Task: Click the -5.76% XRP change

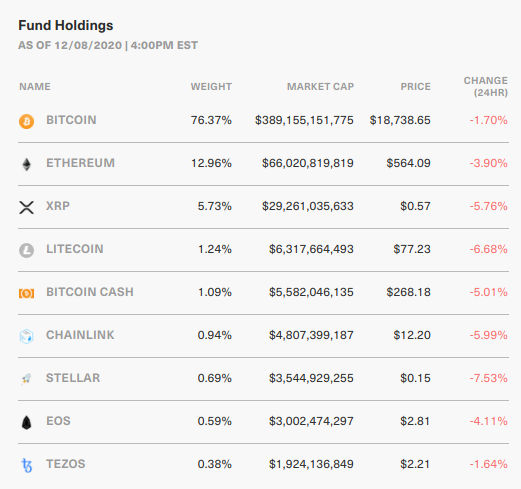Action: point(489,206)
